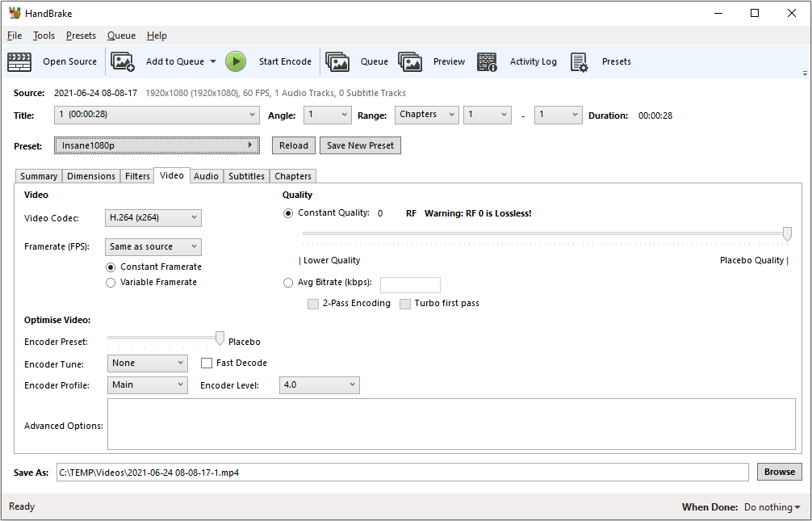812x521 pixels.
Task: Click the Constant Quality slider handle
Action: [787, 233]
